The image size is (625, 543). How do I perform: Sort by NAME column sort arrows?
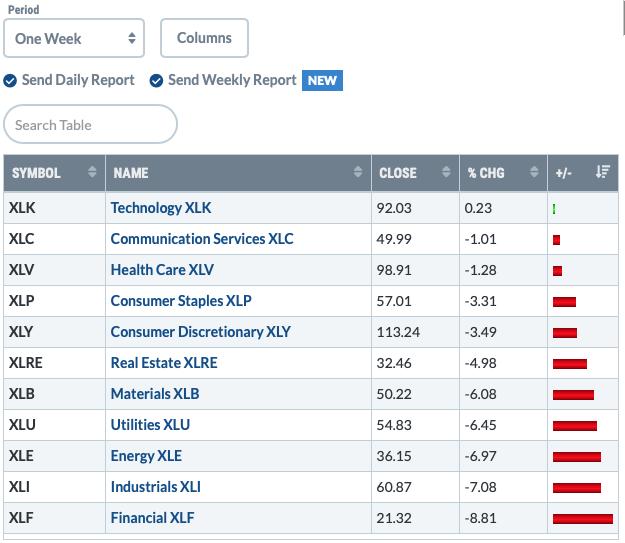(358, 172)
